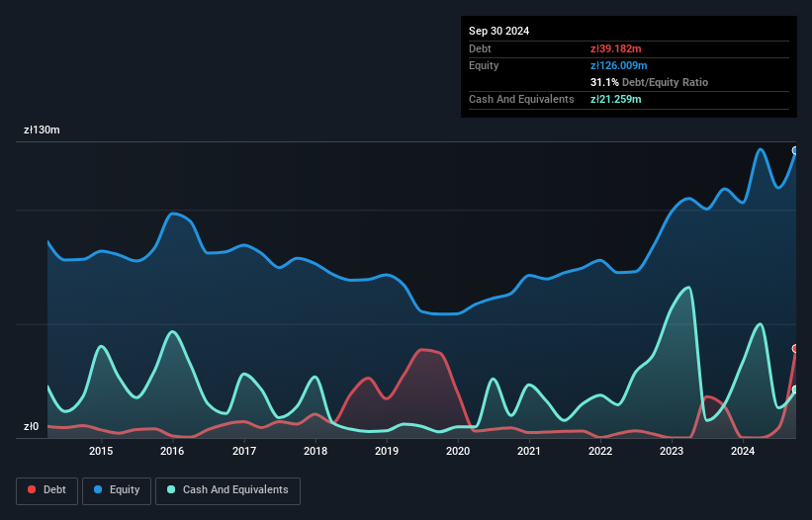Toggle the Cash And Equivalents legend button
The image size is (812, 520).
227,490
